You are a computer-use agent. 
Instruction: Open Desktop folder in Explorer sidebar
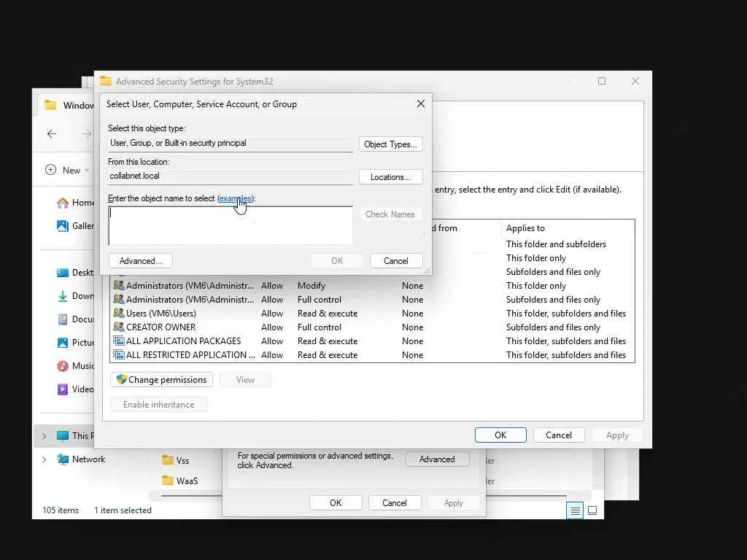pos(76,273)
